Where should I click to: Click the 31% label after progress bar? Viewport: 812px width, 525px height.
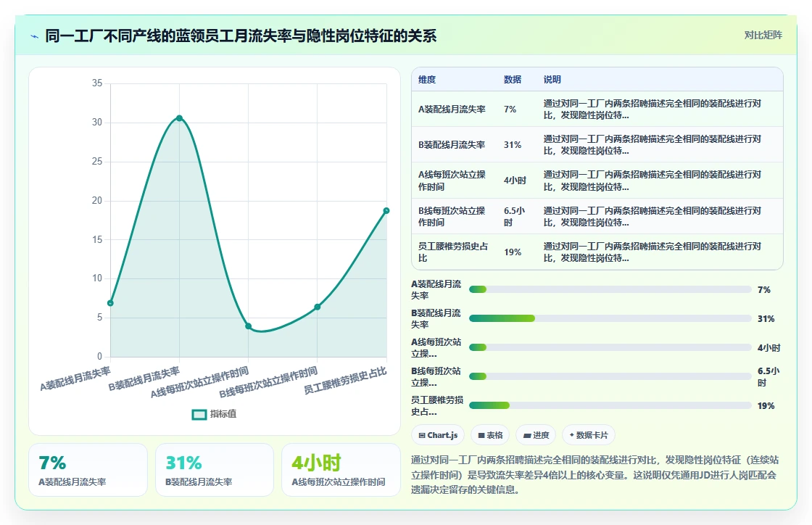[x=766, y=319]
